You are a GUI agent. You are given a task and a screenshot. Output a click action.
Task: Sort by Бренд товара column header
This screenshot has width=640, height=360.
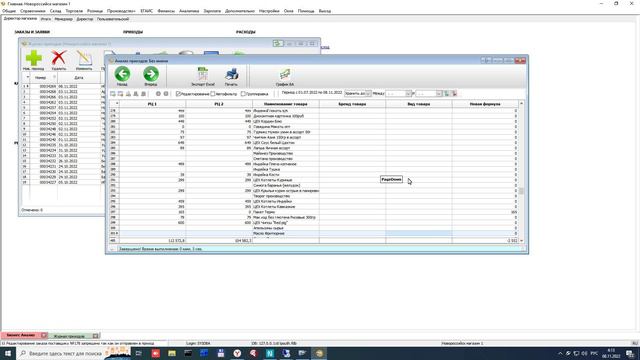tap(352, 104)
